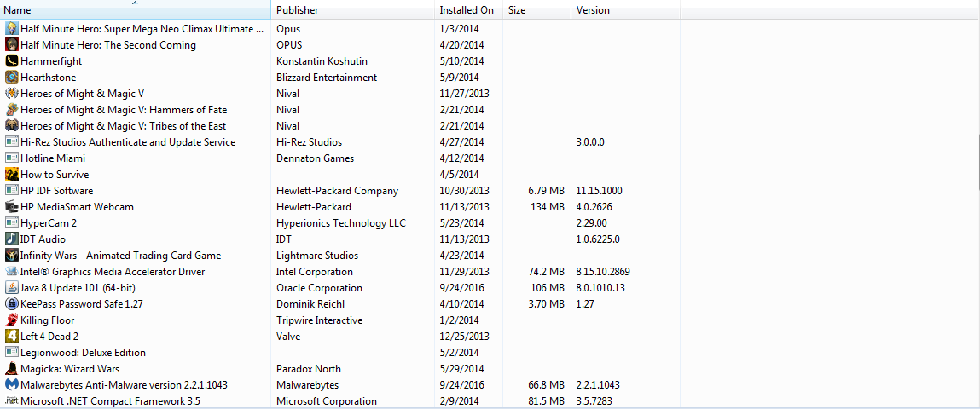This screenshot has height=409, width=980.
Task: Click install date 10/30/2013
Action: (464, 191)
